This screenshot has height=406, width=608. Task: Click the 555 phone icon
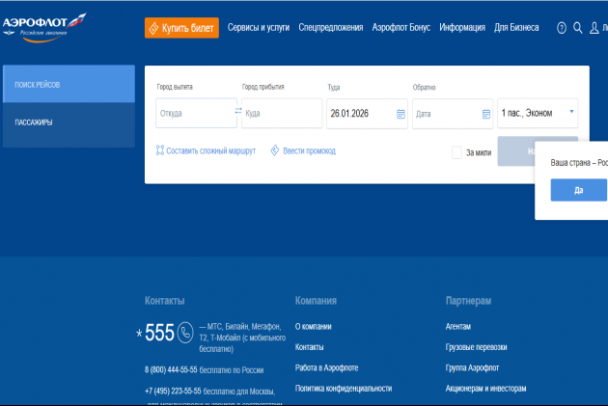[185, 333]
